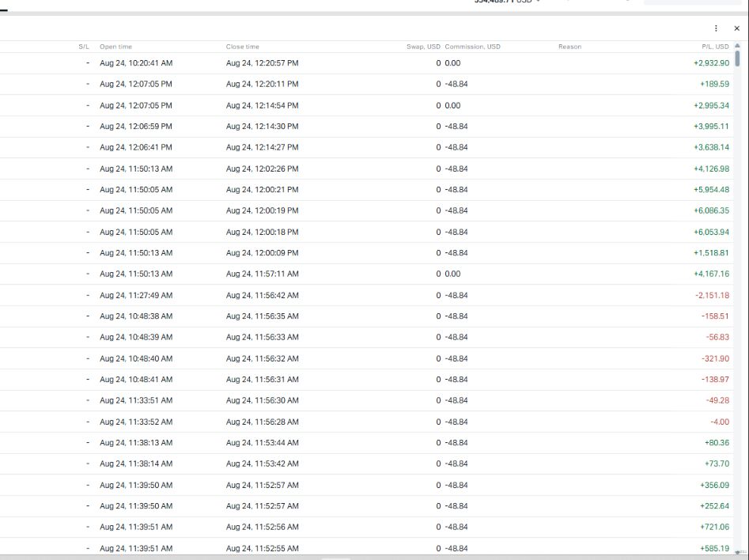This screenshot has width=749, height=560.
Task: Select the +585.19 profit value
Action: click(715, 549)
